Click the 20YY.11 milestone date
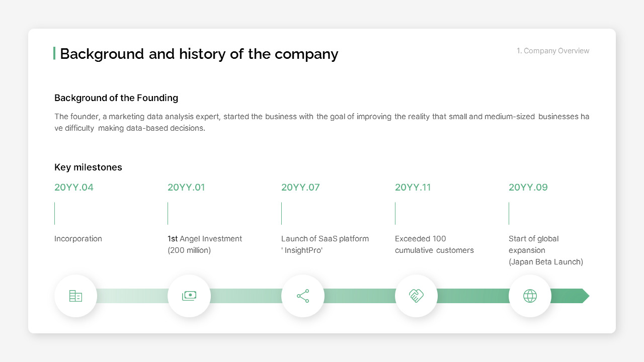Image resolution: width=644 pixels, height=362 pixels. (413, 188)
